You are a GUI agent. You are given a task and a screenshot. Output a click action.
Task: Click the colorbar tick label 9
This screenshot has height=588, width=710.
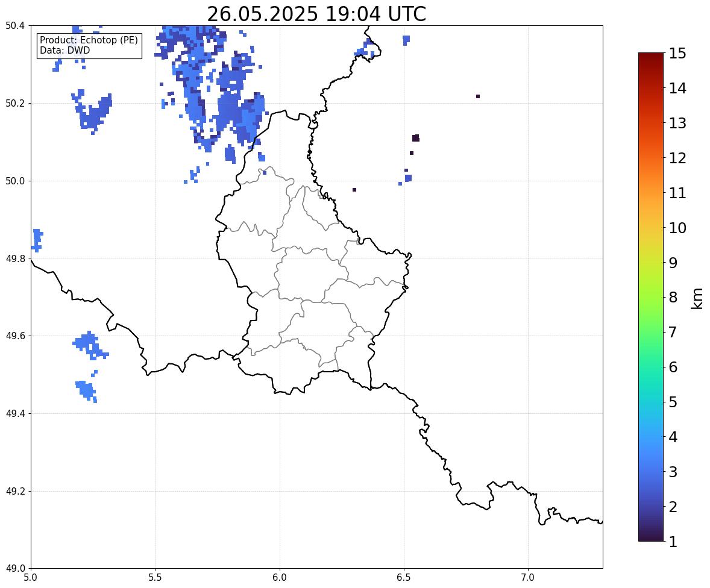673,262
